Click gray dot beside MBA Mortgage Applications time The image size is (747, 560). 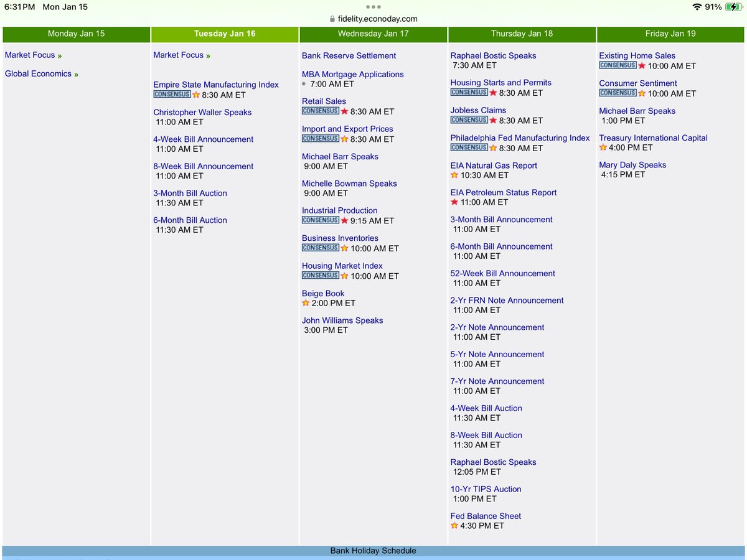click(304, 83)
